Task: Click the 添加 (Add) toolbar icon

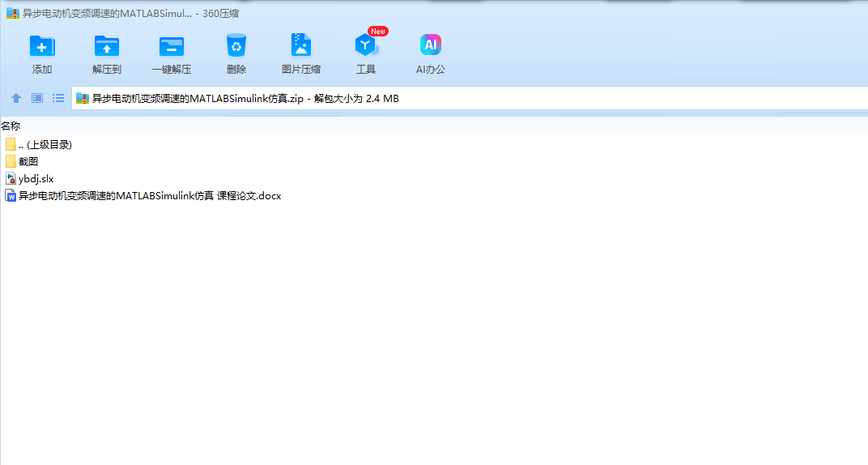Action: pos(41,46)
